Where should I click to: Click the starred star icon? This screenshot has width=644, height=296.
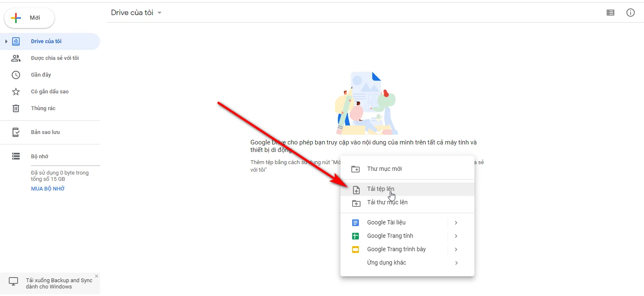[16, 92]
